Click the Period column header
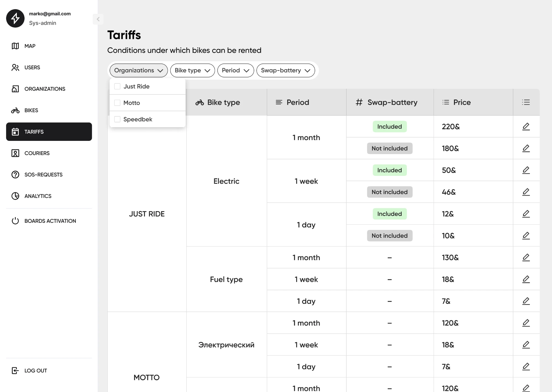This screenshot has height=392, width=552. [x=306, y=102]
